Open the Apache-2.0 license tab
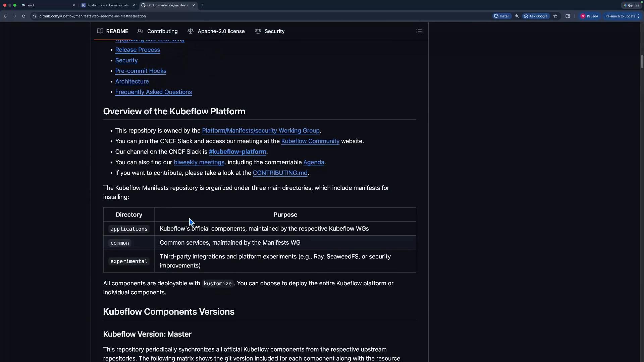 click(216, 31)
